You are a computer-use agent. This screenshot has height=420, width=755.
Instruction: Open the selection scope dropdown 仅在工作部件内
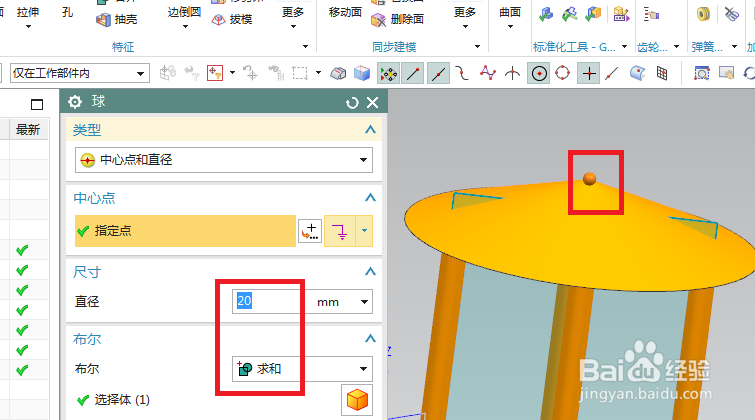tap(79, 74)
